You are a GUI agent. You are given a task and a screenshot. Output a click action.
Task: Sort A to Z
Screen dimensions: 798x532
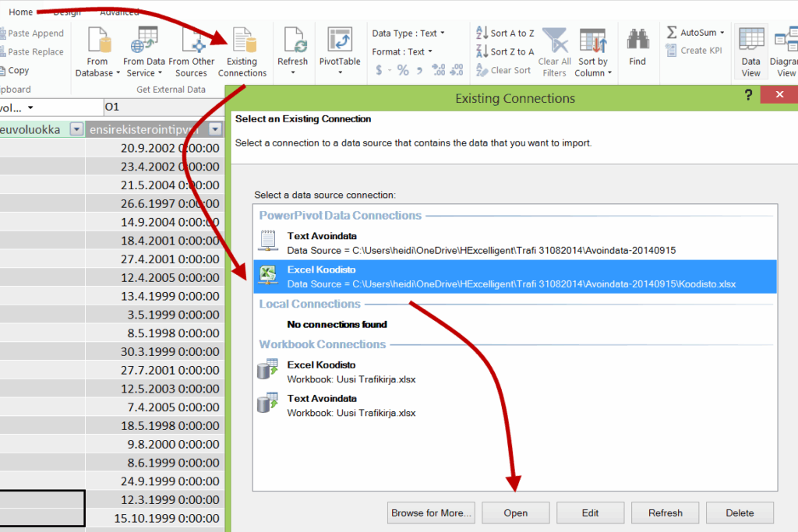click(505, 33)
